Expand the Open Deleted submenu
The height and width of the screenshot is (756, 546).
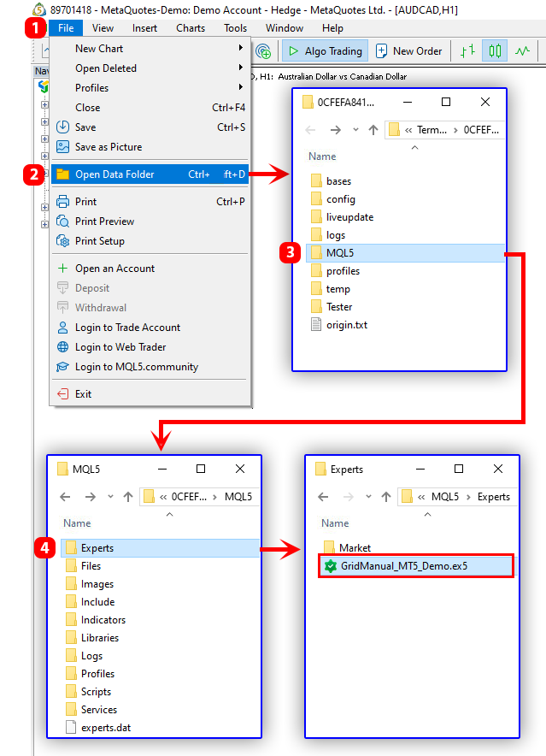(150, 68)
